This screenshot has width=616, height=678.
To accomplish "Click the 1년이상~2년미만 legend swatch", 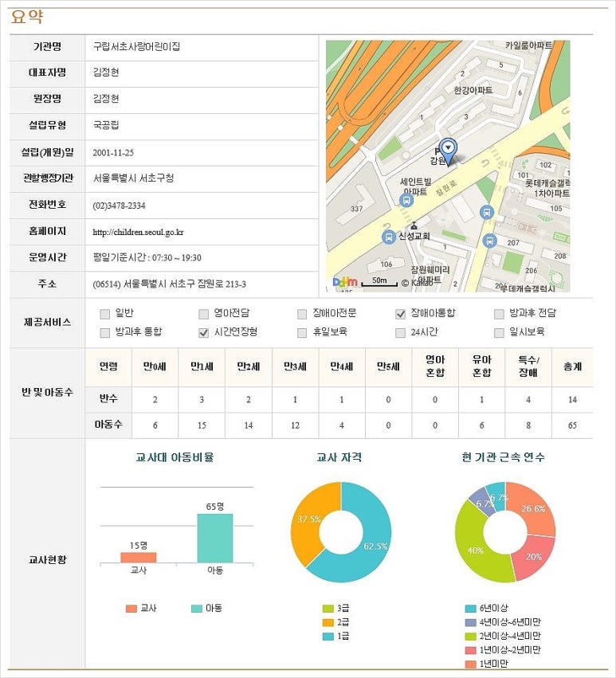I will point(471,650).
